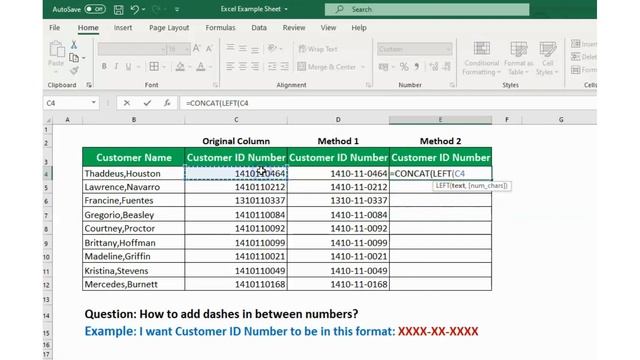Click in the formula bar input
This screenshot has width=640, height=360.
pyautogui.click(x=388, y=103)
